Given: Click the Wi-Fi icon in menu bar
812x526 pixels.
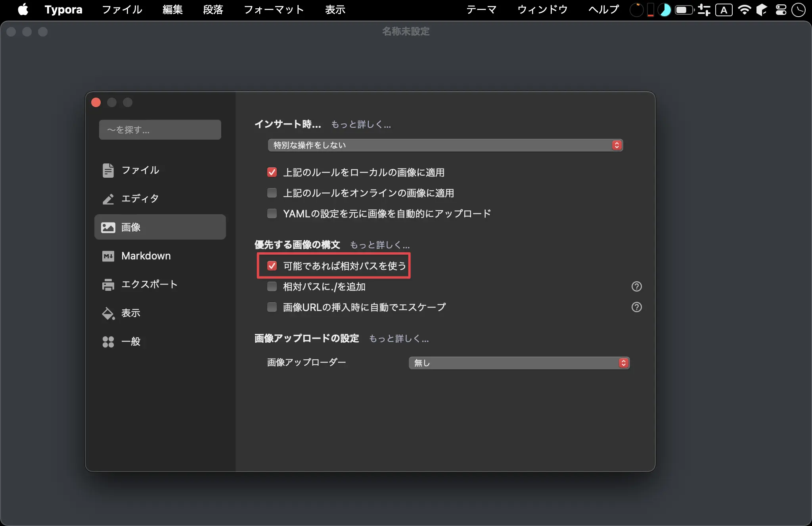Looking at the screenshot, I should pyautogui.click(x=745, y=10).
